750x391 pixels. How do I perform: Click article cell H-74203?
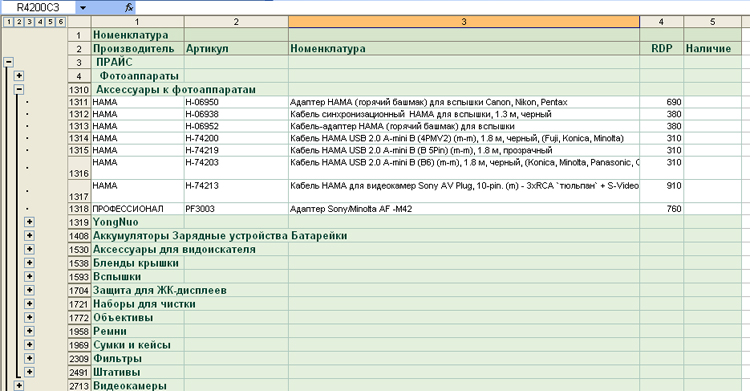[236, 168]
